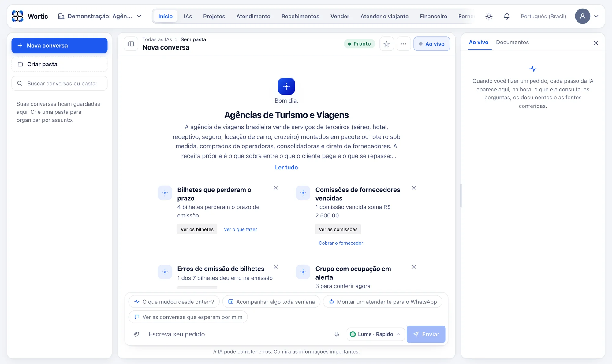Screen dimensions: 612x364
Task: Open the notifications bell
Action: click(507, 16)
